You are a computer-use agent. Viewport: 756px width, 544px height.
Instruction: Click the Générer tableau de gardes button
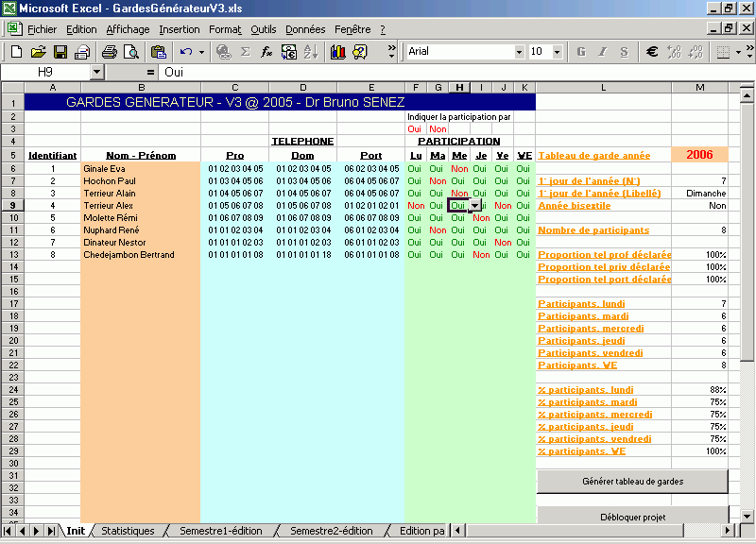tap(632, 482)
